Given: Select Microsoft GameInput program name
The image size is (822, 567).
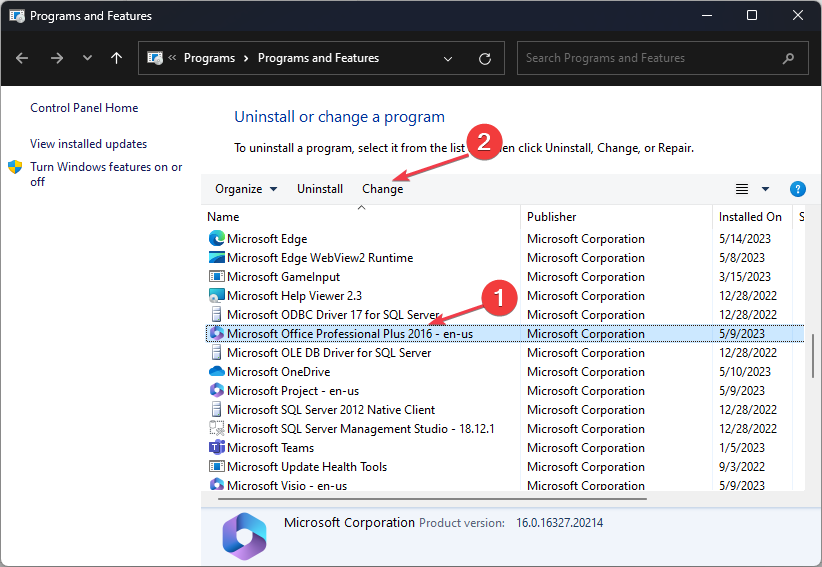Looking at the screenshot, I should [x=283, y=277].
